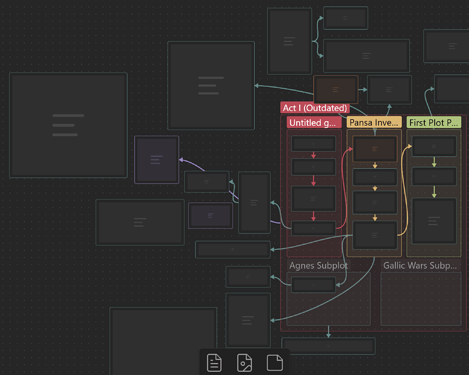Image resolution: width=469 pixels, height=375 pixels.
Task: Select the "Act I (Outdated)" group label
Action: 315,108
